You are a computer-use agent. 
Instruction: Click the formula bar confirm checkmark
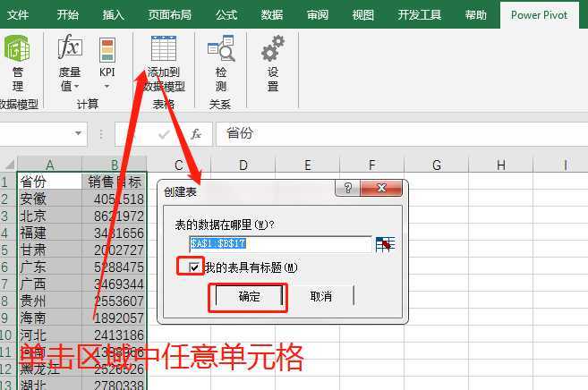164,134
